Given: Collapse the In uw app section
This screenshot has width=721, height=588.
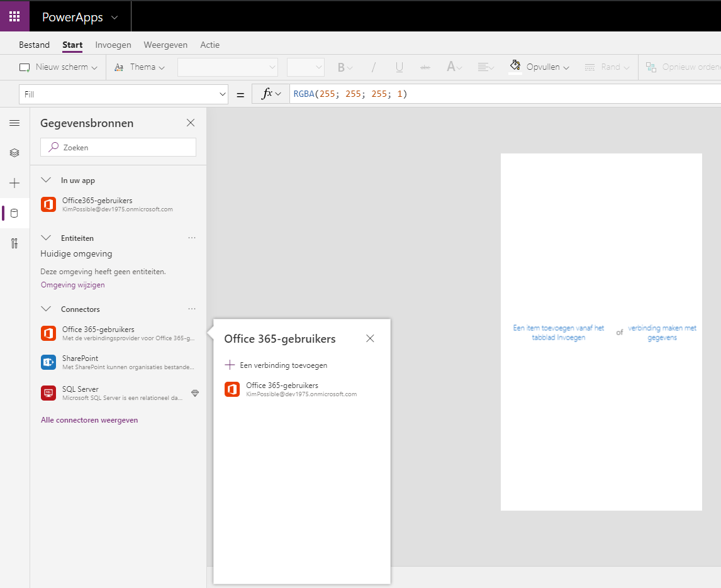Looking at the screenshot, I should point(45,180).
